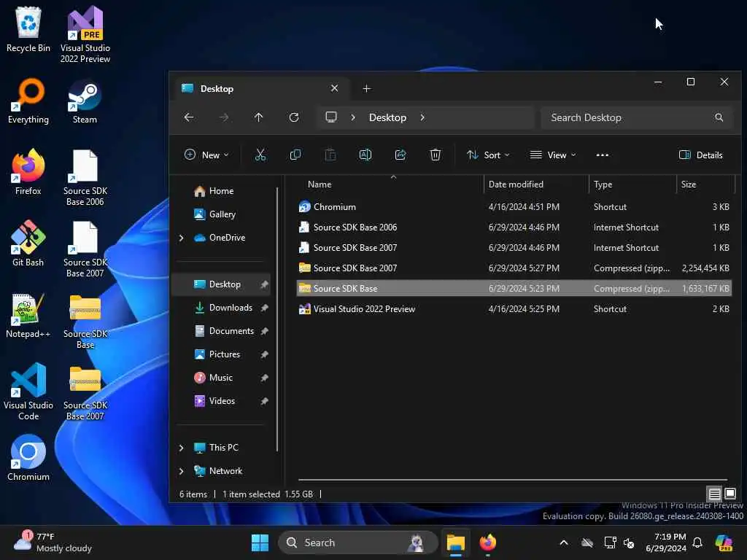Select the Visual Studio Code desktop icon
This screenshot has width=747, height=560.
pyautogui.click(x=28, y=392)
